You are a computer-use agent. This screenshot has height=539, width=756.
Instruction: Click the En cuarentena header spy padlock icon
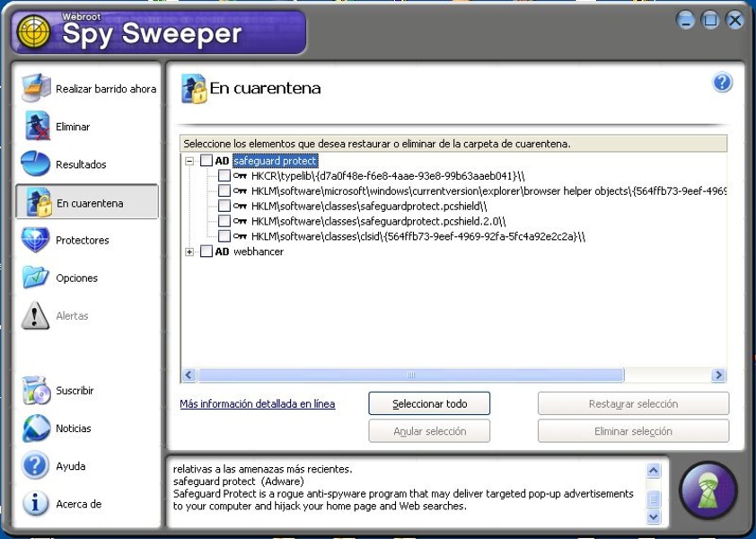(x=194, y=88)
